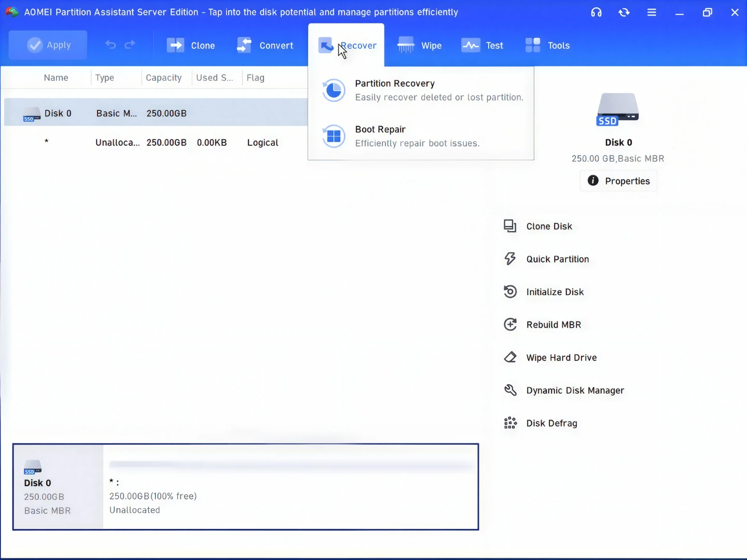
Task: Click the Apply checkmark icon
Action: pyautogui.click(x=35, y=45)
